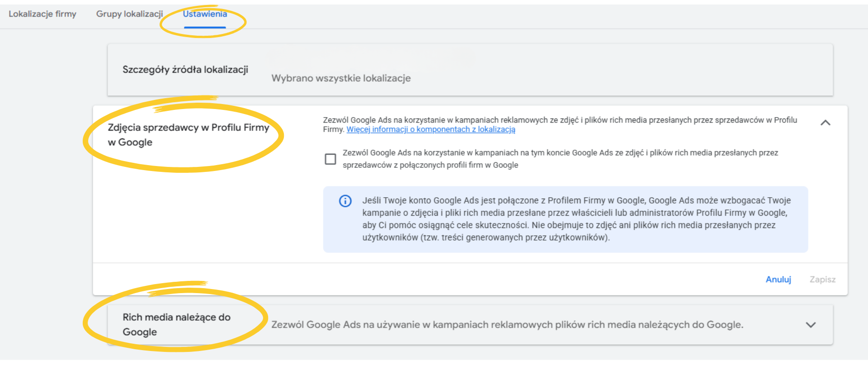Image resolution: width=868 pixels, height=370 pixels.
Task: Enable the merchant photos permission checkbox
Action: [330, 159]
